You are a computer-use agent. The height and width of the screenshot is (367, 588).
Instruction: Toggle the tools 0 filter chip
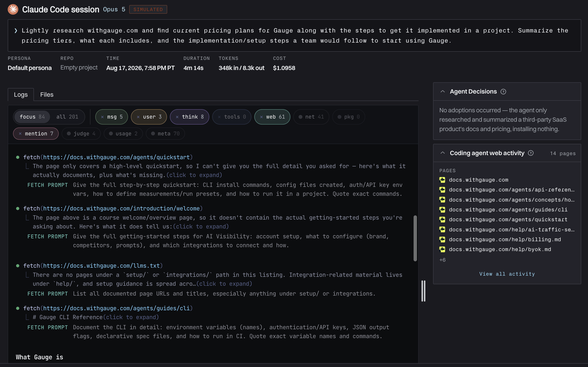[232, 117]
